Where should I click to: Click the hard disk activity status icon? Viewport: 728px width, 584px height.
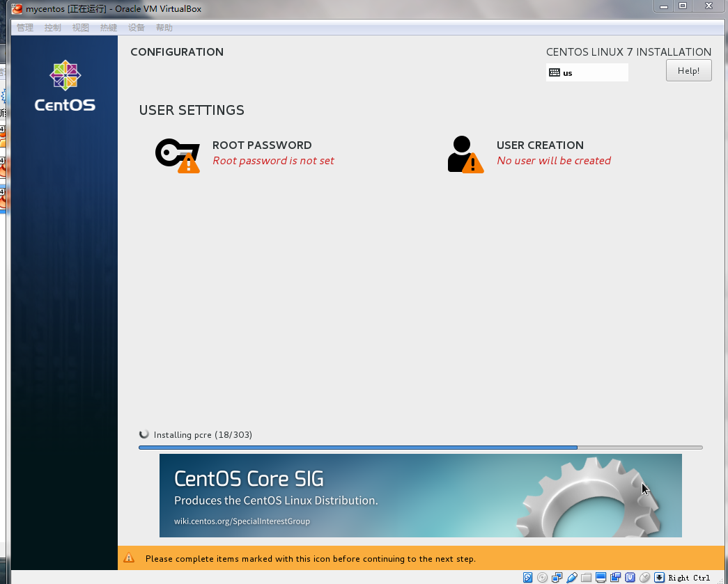click(528, 578)
